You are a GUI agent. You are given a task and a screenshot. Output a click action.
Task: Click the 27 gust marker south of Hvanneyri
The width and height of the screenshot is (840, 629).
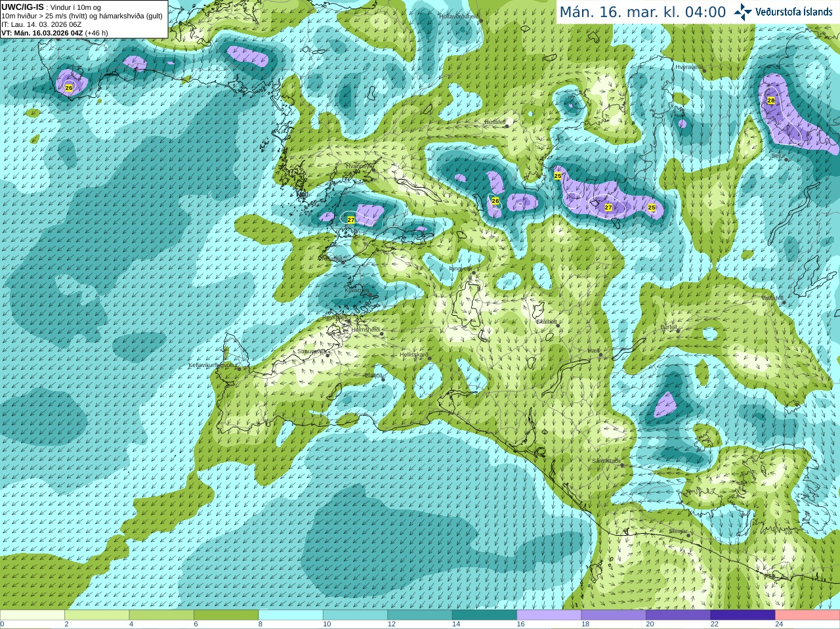click(351, 220)
